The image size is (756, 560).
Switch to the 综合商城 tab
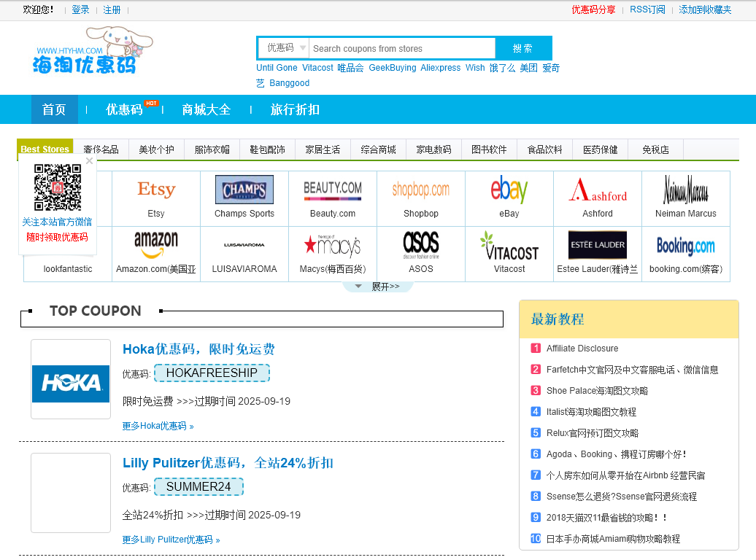pyautogui.click(x=379, y=149)
